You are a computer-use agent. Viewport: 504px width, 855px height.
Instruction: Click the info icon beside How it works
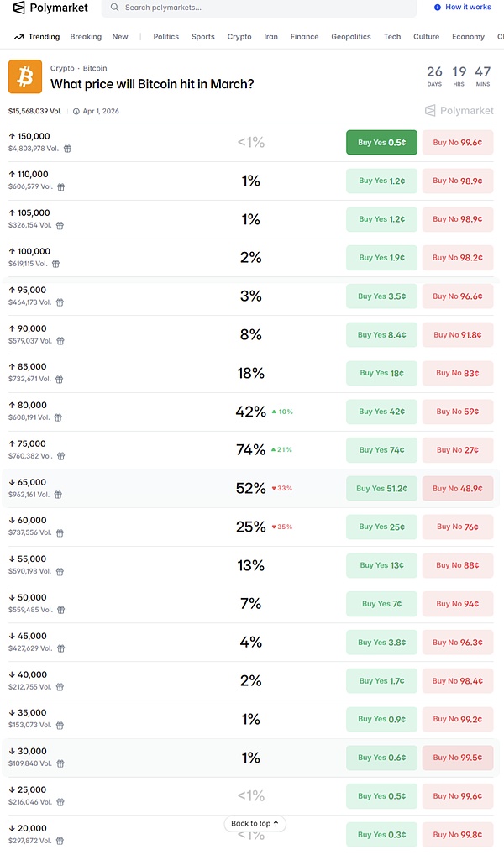[438, 8]
